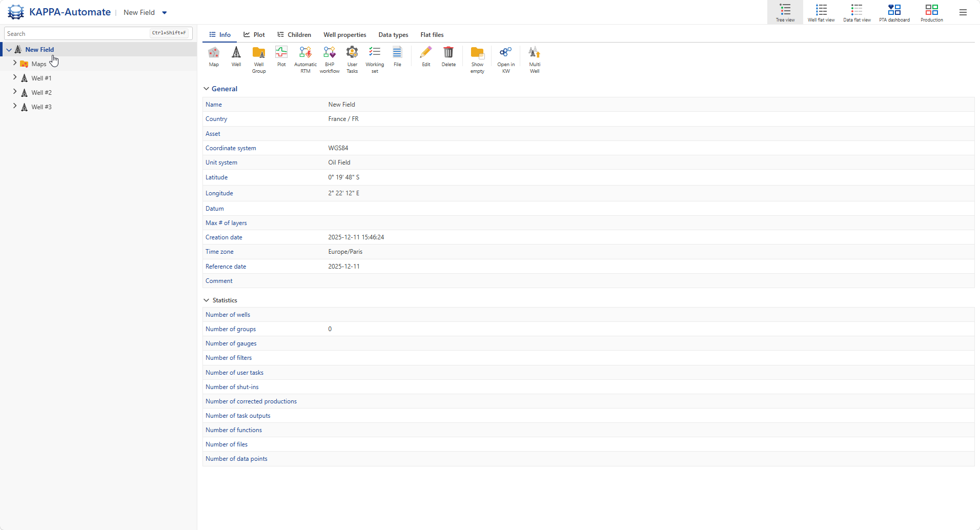The height and width of the screenshot is (530, 980).
Task: Click Open in KW
Action: (506, 60)
